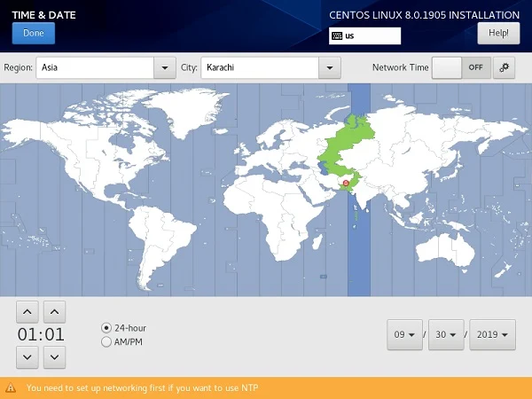Open the month dropdown showing 09
Image resolution: width=532 pixels, height=399 pixels.
click(x=405, y=334)
